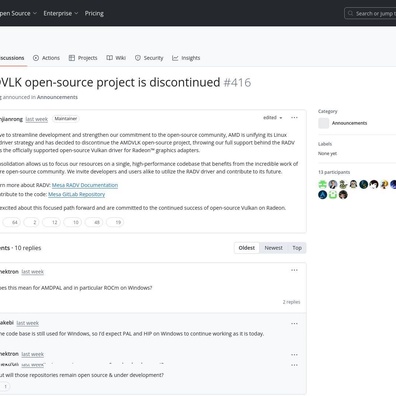The image size is (396, 396).
Task: Open the Announcements category in the sidebar
Action: (x=349, y=123)
